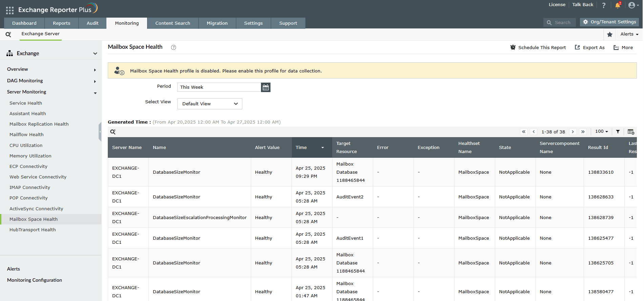Click the Exchange Reporter Plus logo
The height and width of the screenshot is (301, 644).
(x=58, y=8)
